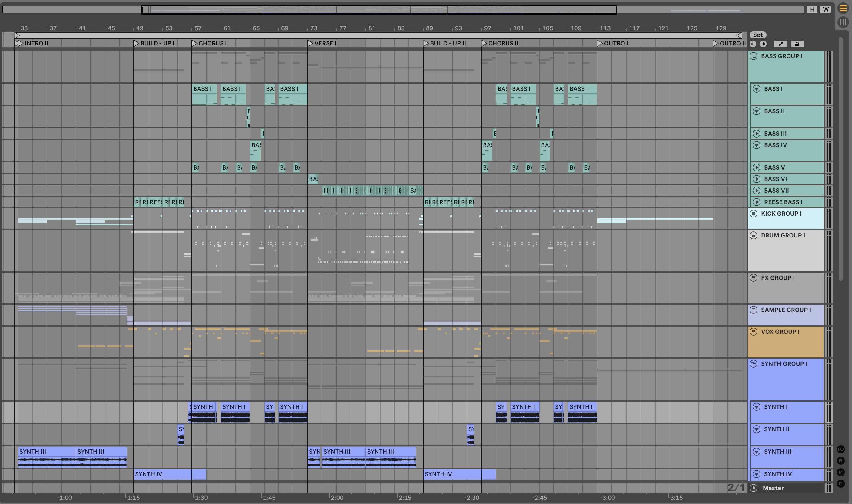Toggle the R returns show/hide button
This screenshot has height=504, width=852.
(x=841, y=461)
